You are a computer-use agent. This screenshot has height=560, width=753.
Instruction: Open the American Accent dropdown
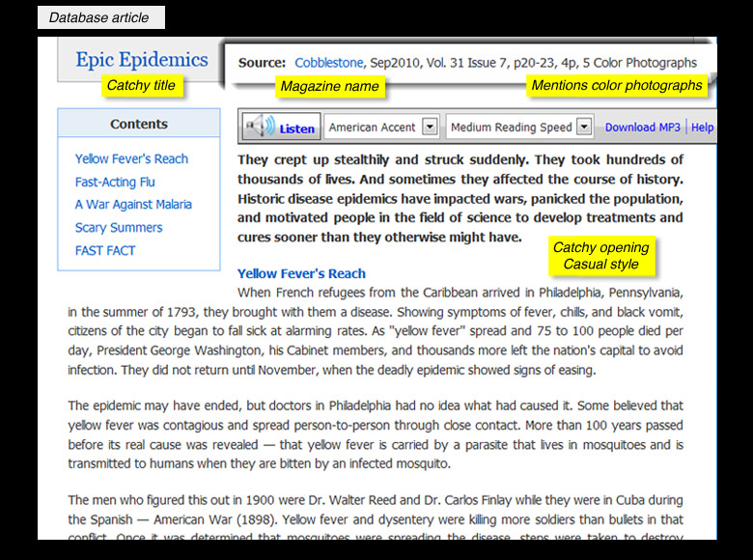click(x=430, y=127)
